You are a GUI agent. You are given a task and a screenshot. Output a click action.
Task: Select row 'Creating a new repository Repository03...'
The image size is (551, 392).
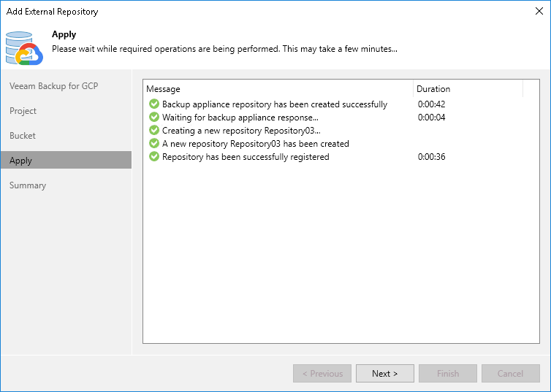pos(341,130)
